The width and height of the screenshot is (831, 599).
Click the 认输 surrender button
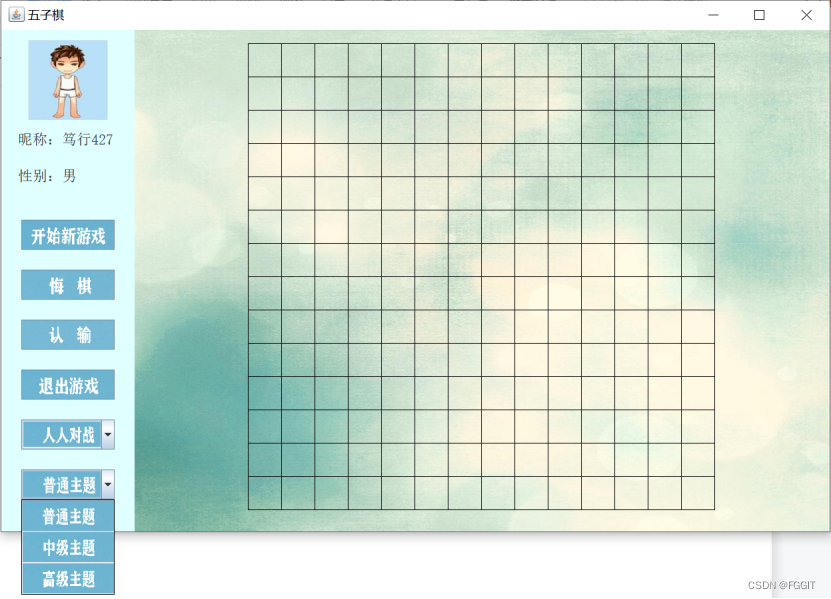(67, 335)
